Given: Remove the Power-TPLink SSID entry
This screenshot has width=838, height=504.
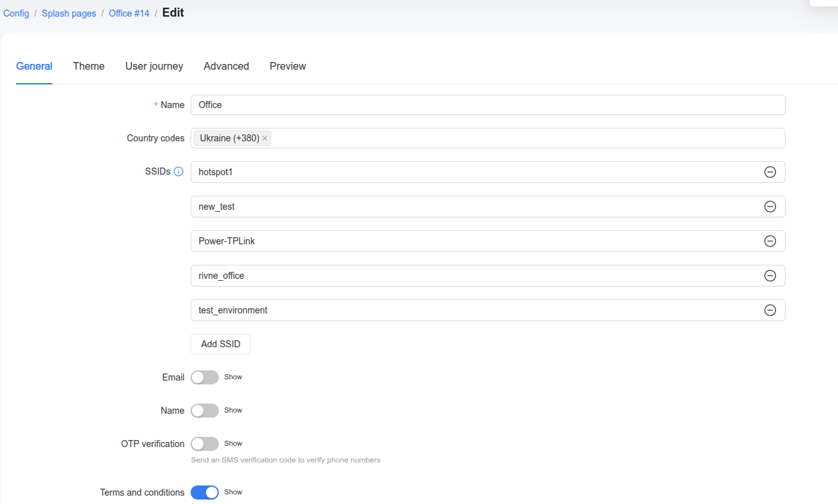Looking at the screenshot, I should [770, 241].
